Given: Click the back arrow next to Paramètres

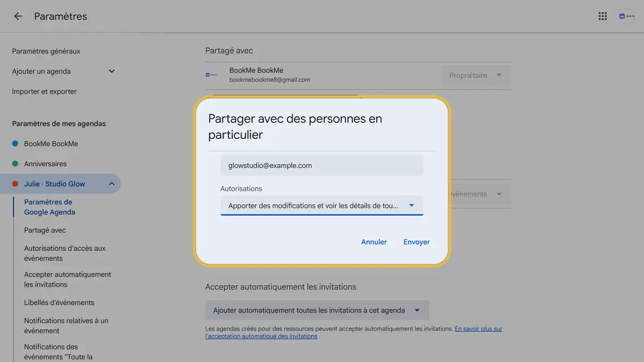Looking at the screenshot, I should tap(18, 16).
